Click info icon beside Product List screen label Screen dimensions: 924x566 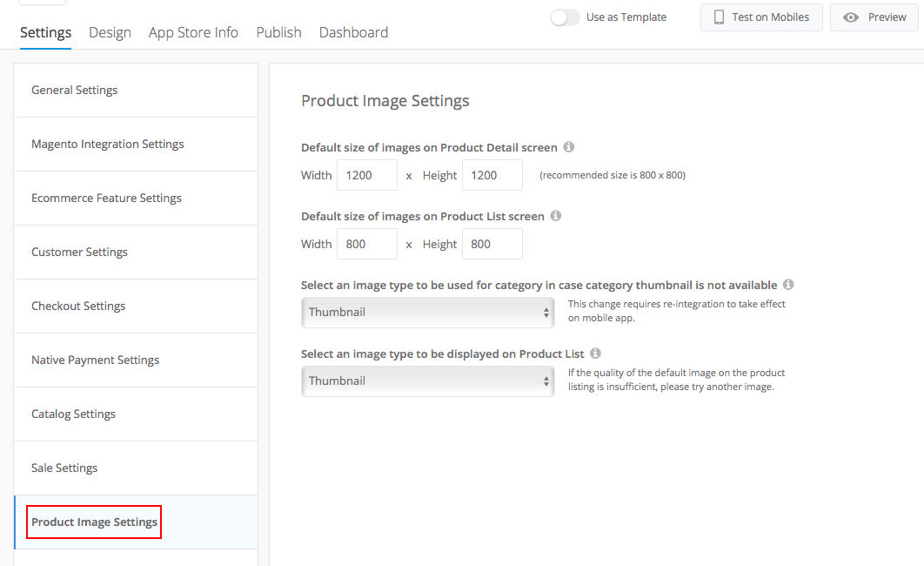coord(556,216)
